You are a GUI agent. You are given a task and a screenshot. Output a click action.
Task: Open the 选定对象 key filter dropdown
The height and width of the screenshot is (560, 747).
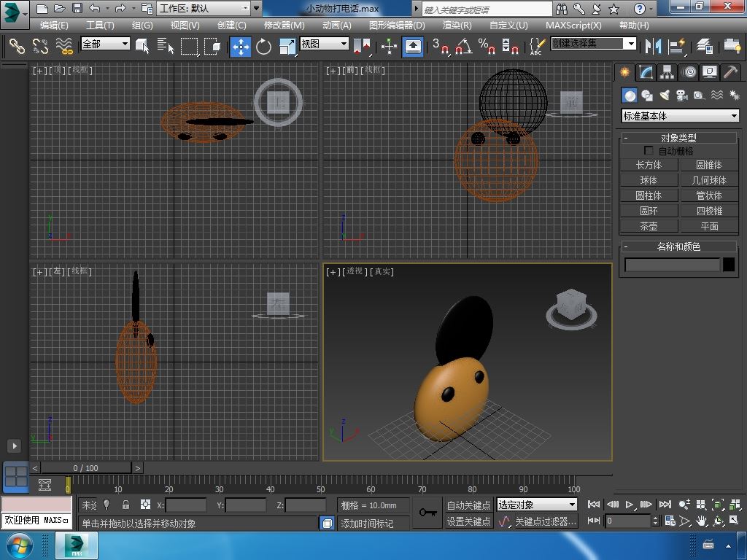(x=537, y=505)
